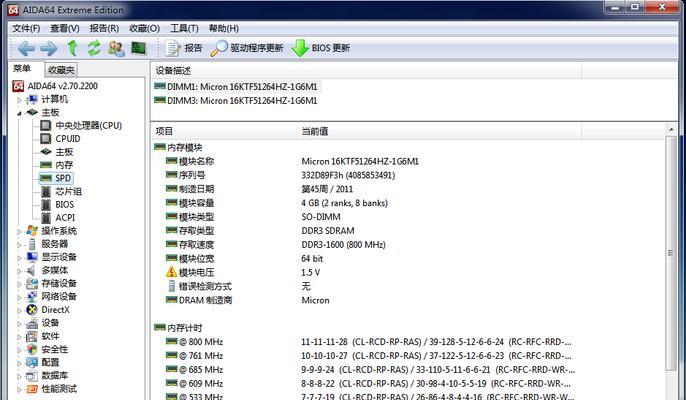Screen dimensions: 686x400
Task: Select the @ 800 MHz timing row
Action: pos(368,342)
